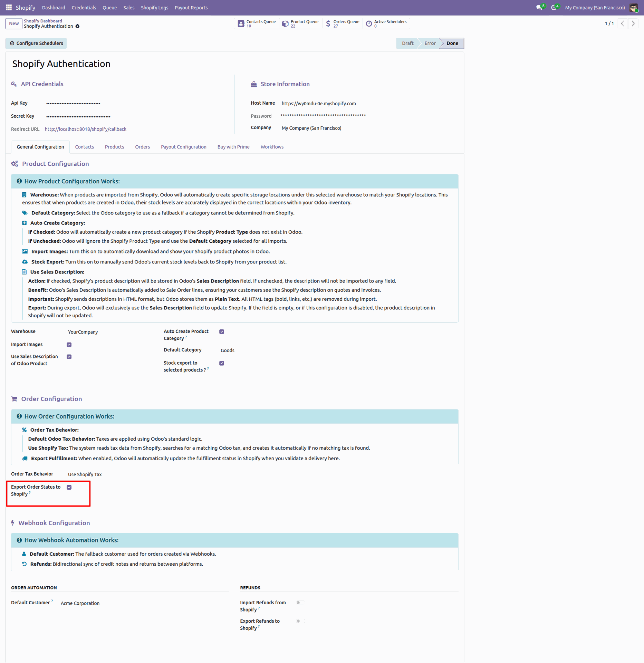Open the Contacts Queue stat button
Screen dimensions: 644x663
[257, 23]
